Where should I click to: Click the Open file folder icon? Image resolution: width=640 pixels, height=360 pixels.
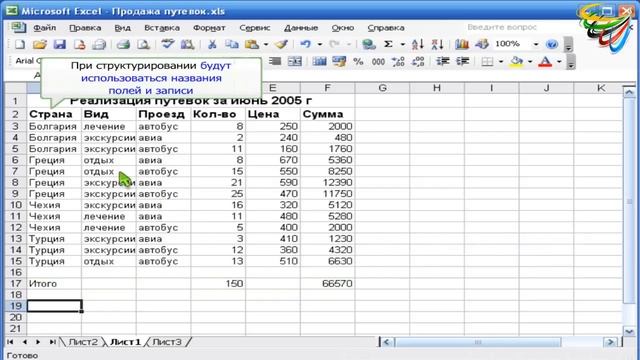click(x=40, y=44)
